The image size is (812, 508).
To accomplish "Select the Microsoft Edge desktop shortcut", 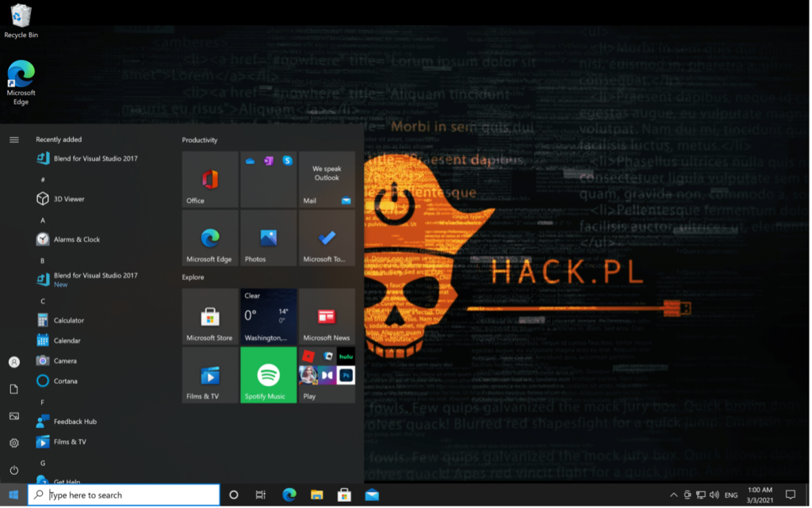I will pos(21,82).
